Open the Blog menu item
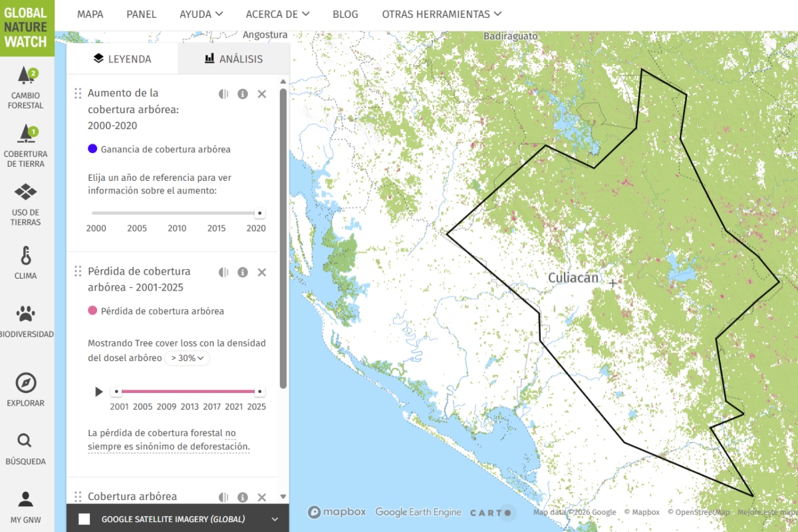This screenshot has height=532, width=798. (x=345, y=14)
